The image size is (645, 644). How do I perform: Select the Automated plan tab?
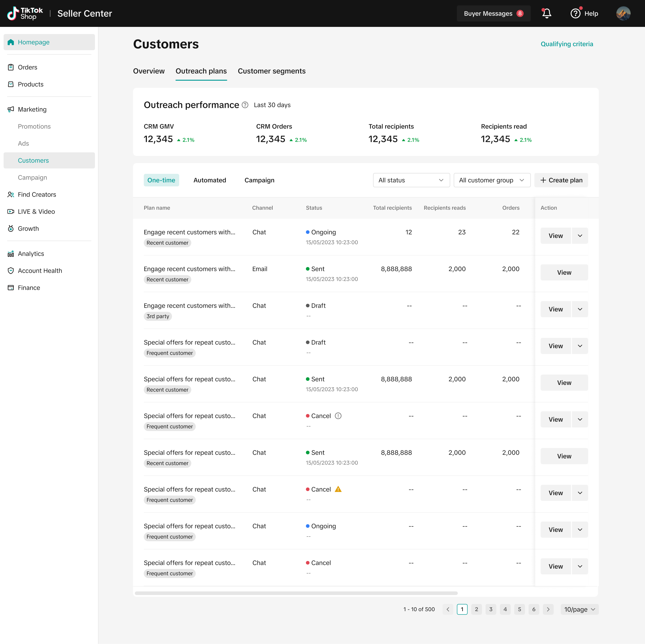click(x=210, y=180)
